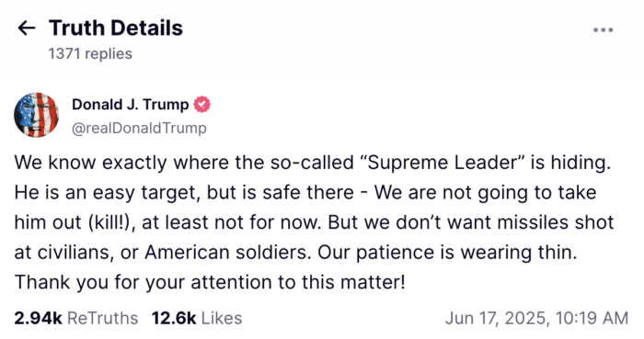Click the ReTruths label text
This screenshot has height=339, width=644.
coord(102,318)
